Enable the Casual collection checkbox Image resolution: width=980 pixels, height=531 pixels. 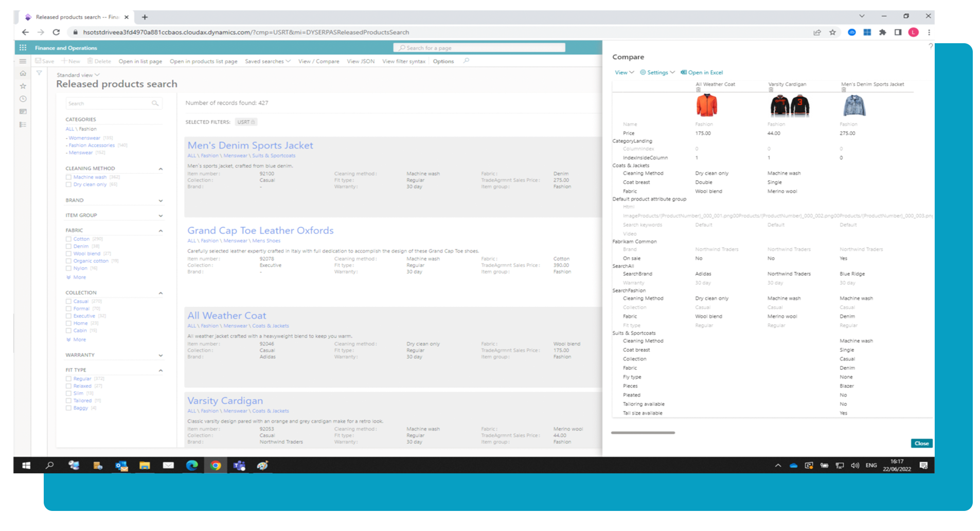click(x=68, y=302)
